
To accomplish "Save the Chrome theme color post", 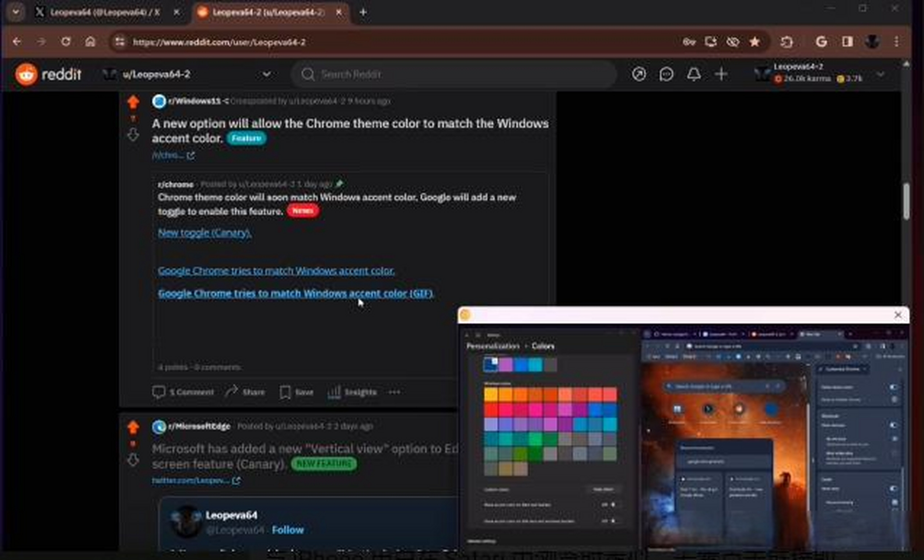I will click(x=296, y=392).
